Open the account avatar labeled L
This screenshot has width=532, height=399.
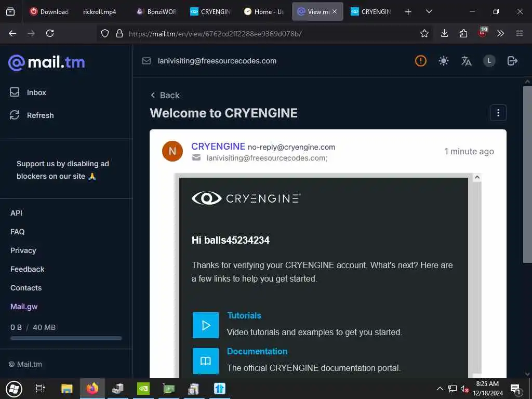[489, 61]
